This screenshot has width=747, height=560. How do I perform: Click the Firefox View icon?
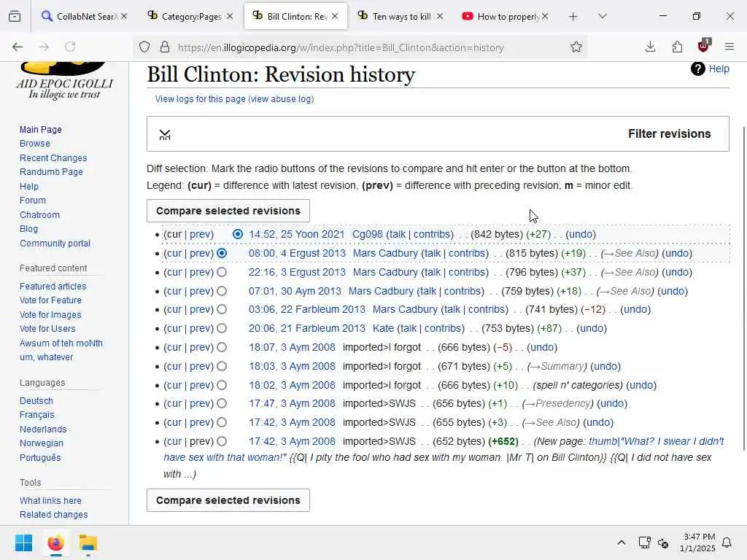click(15, 17)
